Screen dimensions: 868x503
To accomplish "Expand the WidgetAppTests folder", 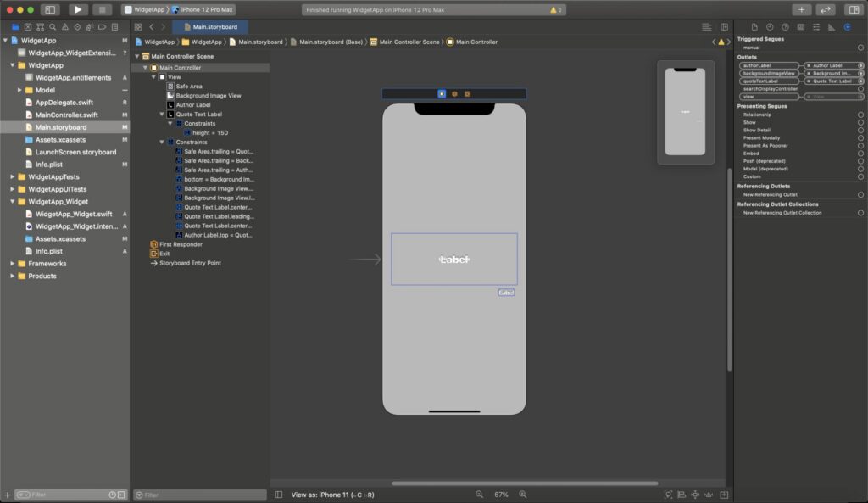I will pos(12,176).
